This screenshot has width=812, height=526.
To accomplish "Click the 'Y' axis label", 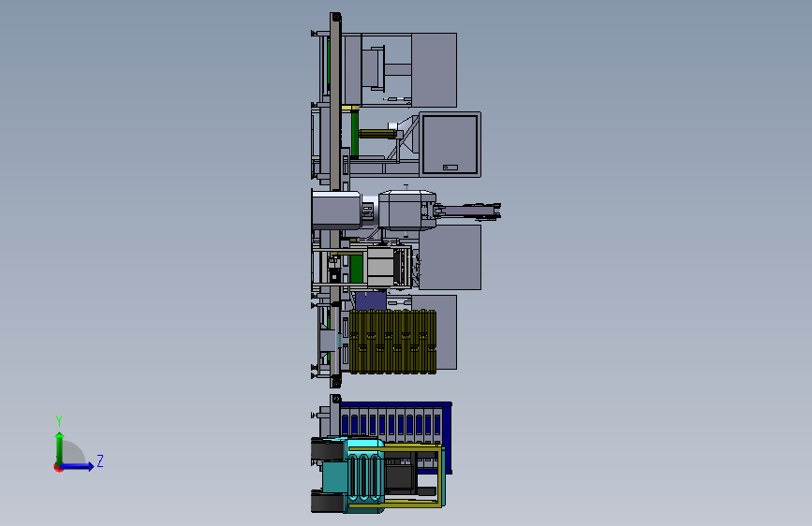I will tap(59, 420).
